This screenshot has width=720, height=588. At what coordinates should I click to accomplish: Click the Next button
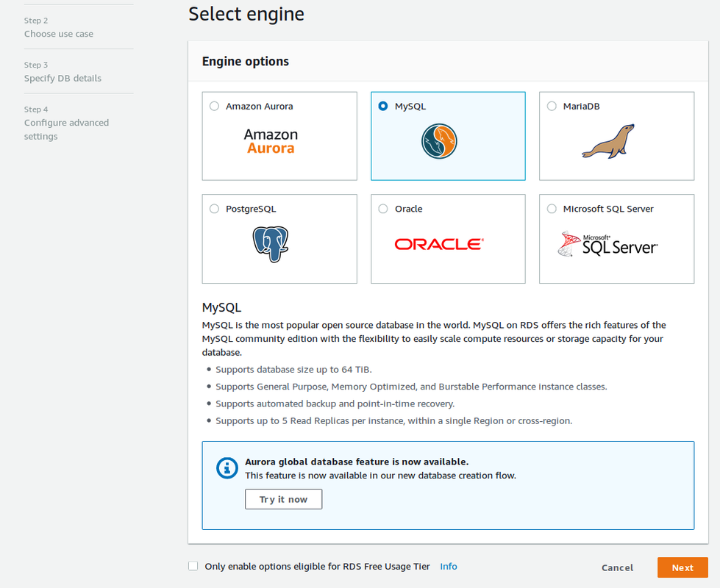[682, 567]
